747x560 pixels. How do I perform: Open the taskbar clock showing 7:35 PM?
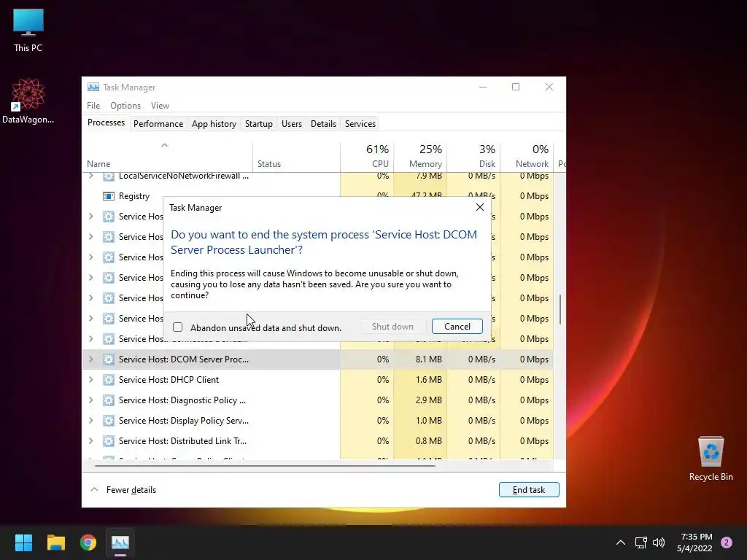click(x=694, y=542)
